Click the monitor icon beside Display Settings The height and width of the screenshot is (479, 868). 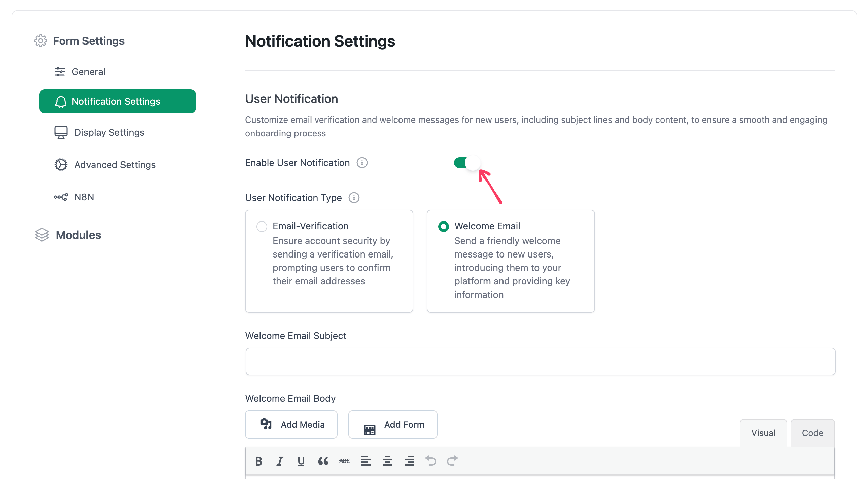point(61,133)
